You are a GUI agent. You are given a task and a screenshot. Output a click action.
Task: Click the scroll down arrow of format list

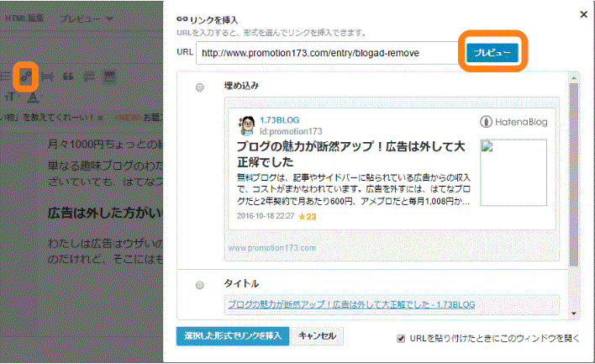click(x=574, y=314)
